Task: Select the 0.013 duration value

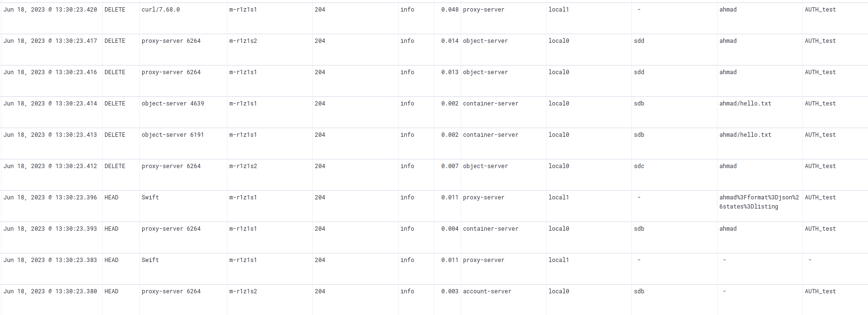Action: pos(450,72)
